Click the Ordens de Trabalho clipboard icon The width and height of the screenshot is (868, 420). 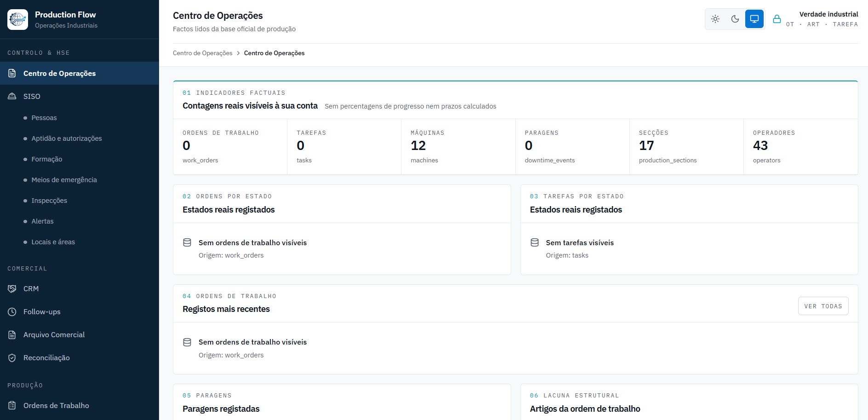(12, 406)
